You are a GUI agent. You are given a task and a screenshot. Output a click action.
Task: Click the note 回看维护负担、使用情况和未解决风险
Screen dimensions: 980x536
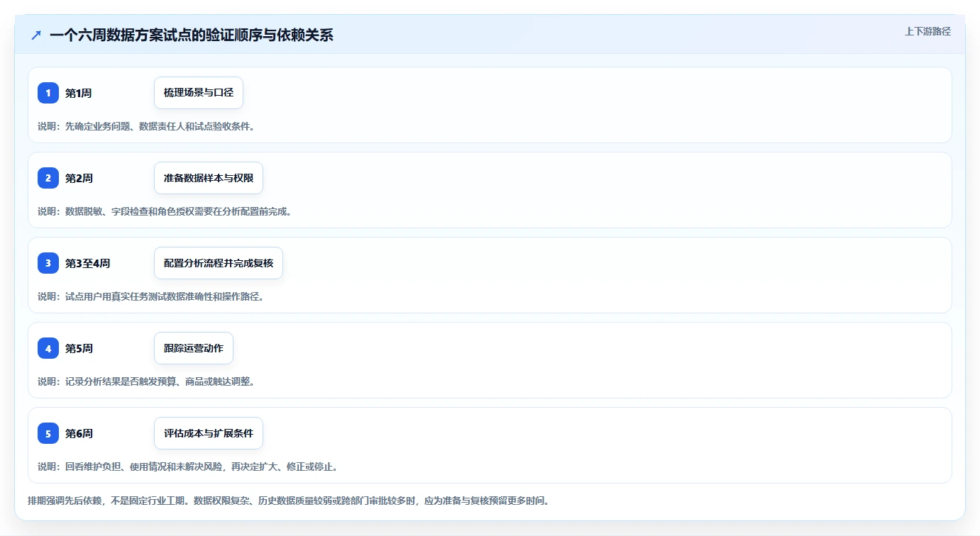(x=188, y=467)
